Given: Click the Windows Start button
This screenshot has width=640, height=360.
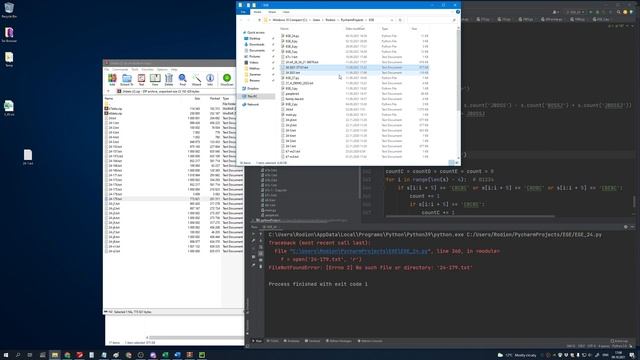Looking at the screenshot, I should click(x=6, y=355).
